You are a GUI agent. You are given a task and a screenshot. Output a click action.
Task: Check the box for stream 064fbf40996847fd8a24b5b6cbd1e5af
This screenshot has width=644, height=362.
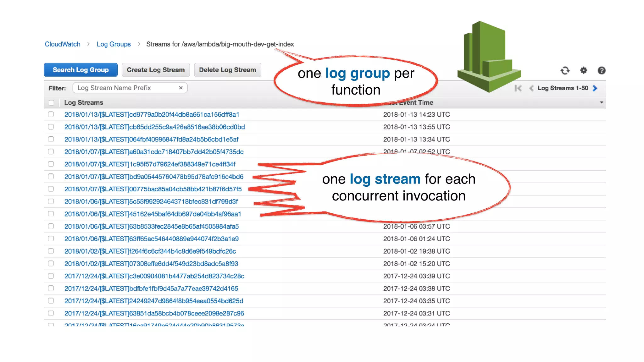(x=51, y=139)
